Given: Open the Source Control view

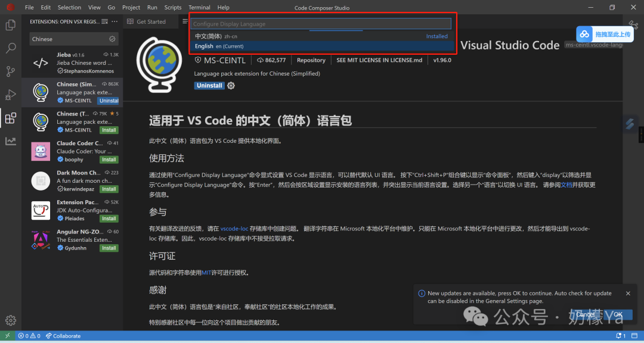Looking at the screenshot, I should (x=11, y=71).
